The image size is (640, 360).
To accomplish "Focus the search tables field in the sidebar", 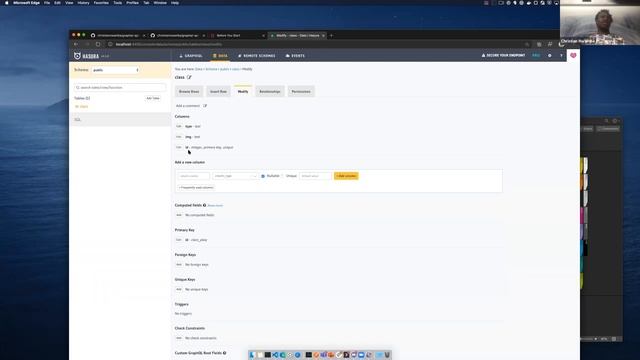I will (x=120, y=87).
